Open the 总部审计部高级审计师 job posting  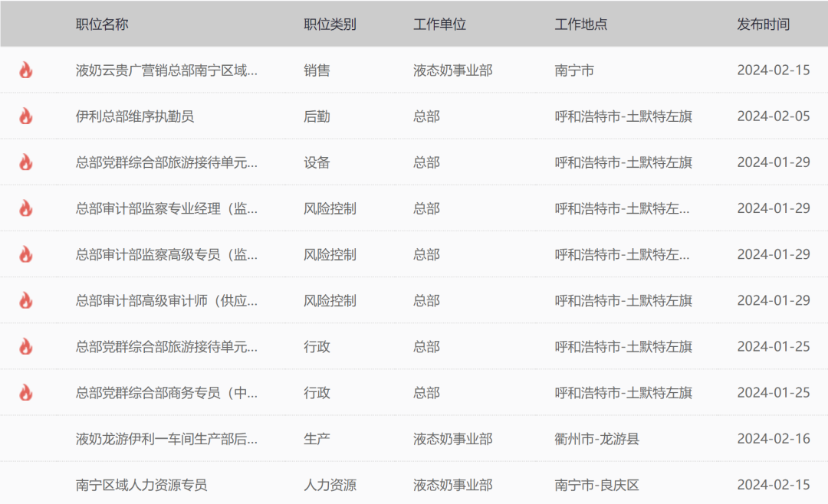pyautogui.click(x=166, y=301)
